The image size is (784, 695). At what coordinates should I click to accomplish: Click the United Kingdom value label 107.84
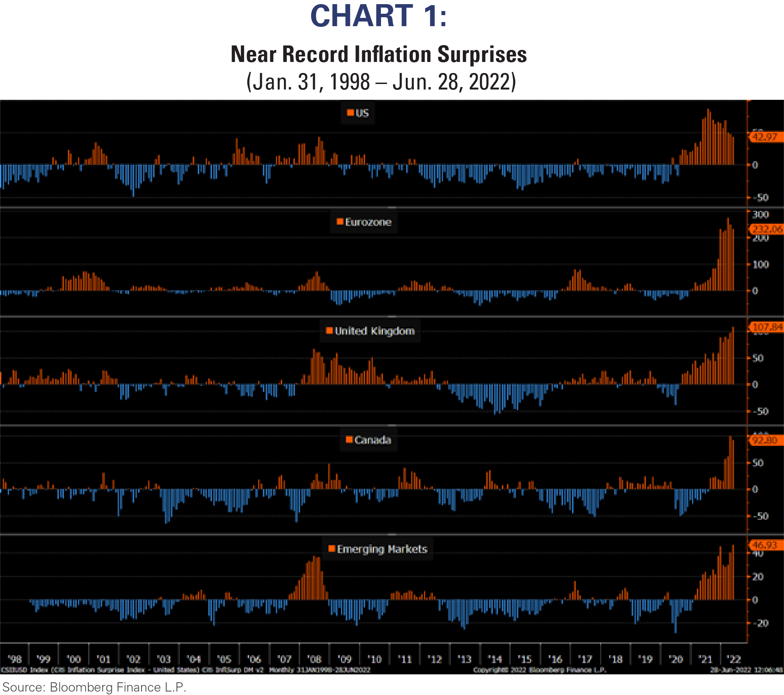pos(767,327)
